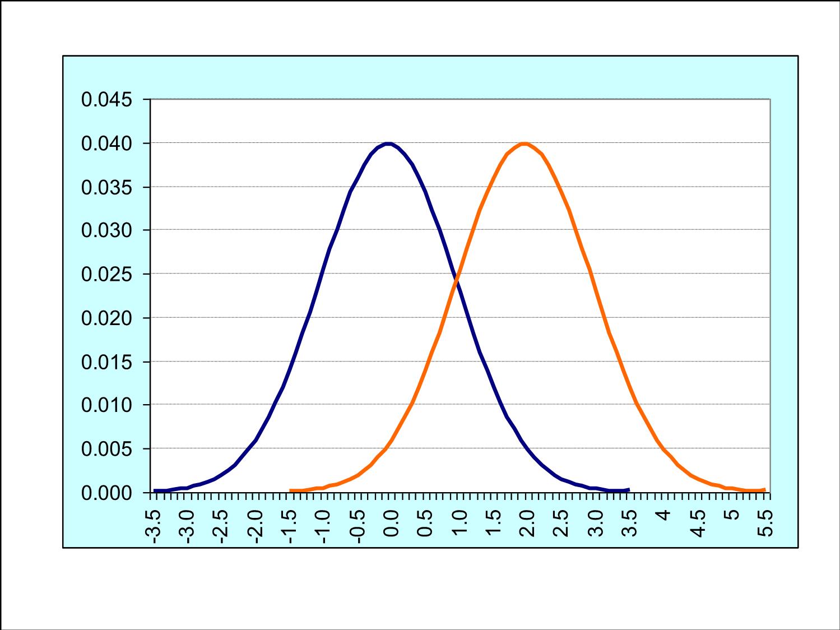Click the y-axis label 0.010
840x630 pixels.
click(x=107, y=405)
